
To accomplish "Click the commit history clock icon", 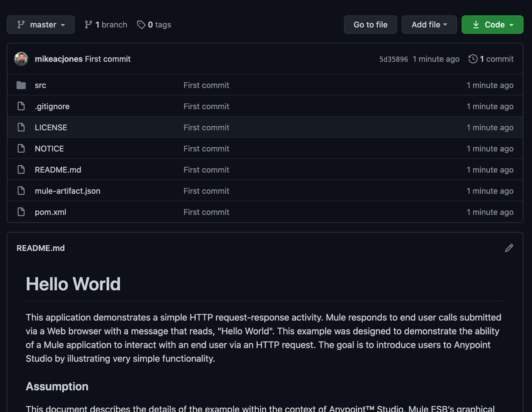I will 473,59.
